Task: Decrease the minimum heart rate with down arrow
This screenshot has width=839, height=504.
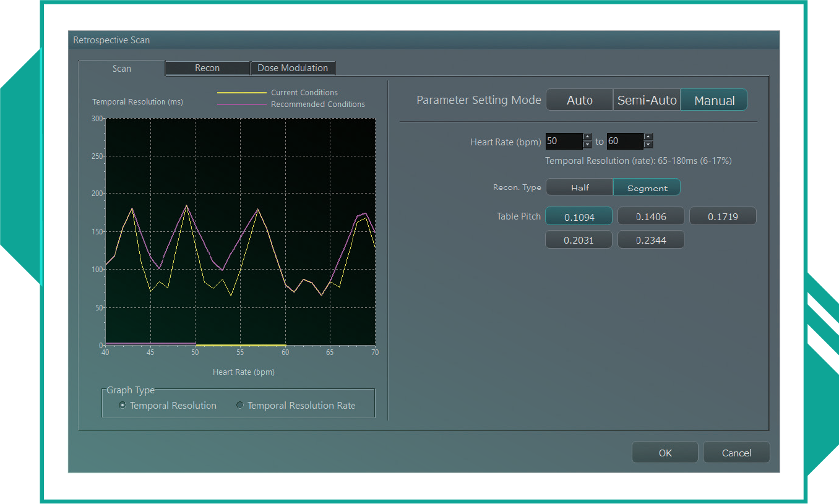Action: coord(587,145)
